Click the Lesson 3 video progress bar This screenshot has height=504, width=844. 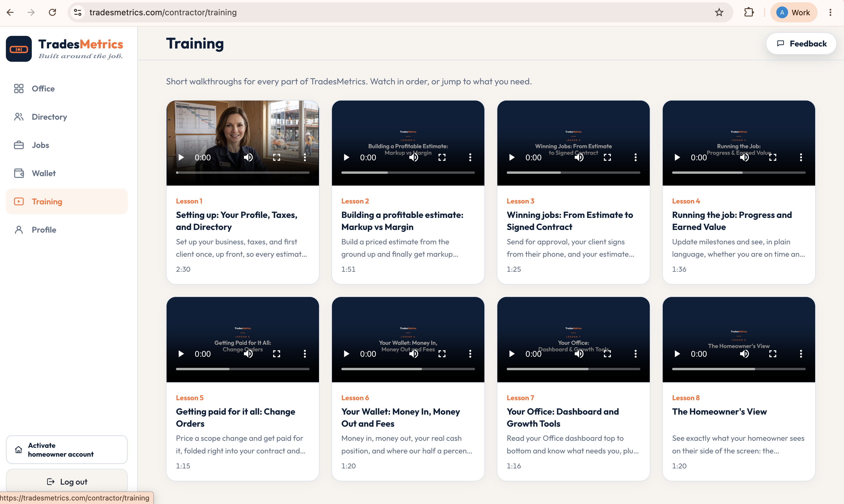point(574,173)
